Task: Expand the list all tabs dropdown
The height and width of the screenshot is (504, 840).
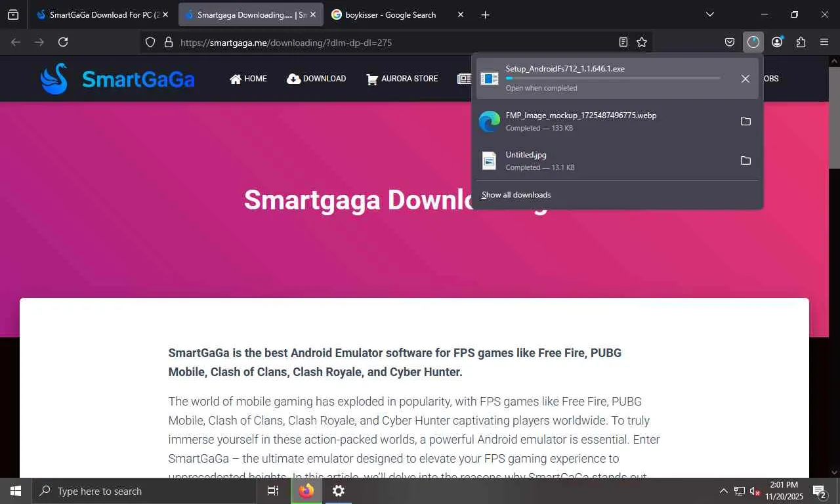Action: coord(710,14)
